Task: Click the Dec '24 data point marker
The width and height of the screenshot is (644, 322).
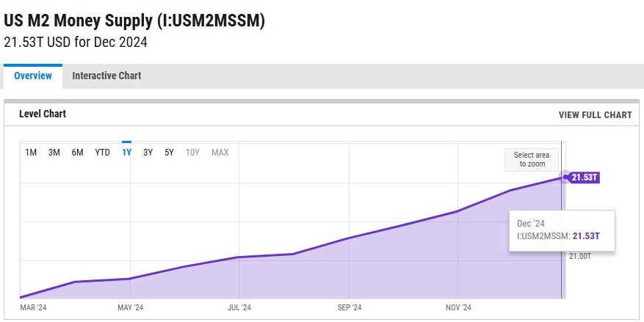Action: pos(565,177)
